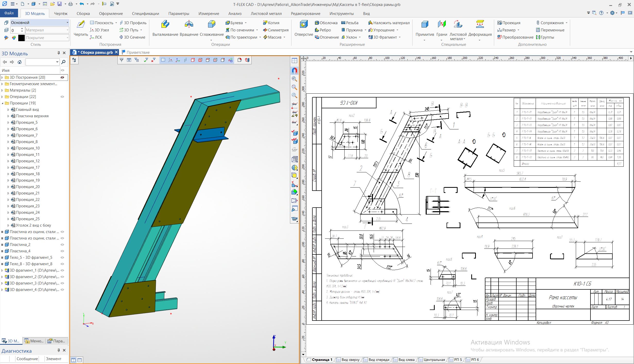Click the home icon in 3D Модель panel

(20, 62)
